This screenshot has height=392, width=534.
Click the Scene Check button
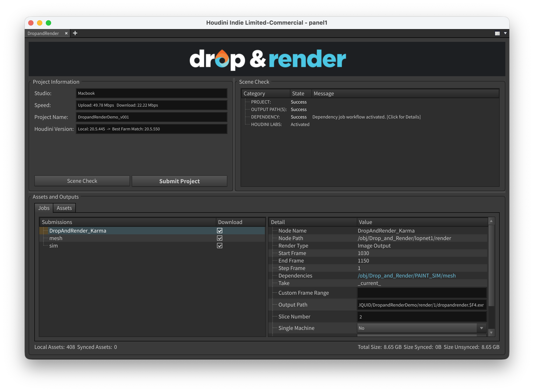[x=82, y=181]
